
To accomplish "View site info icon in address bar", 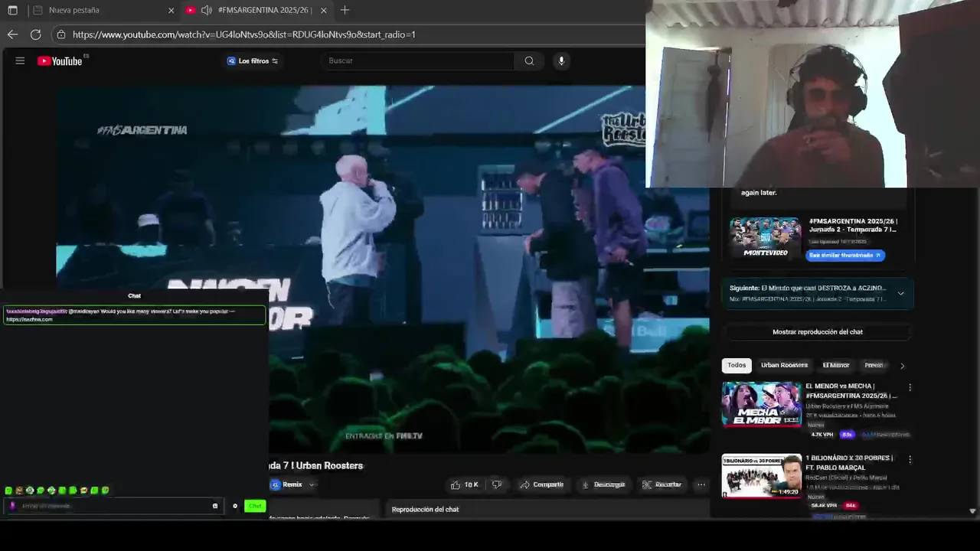I will point(61,34).
